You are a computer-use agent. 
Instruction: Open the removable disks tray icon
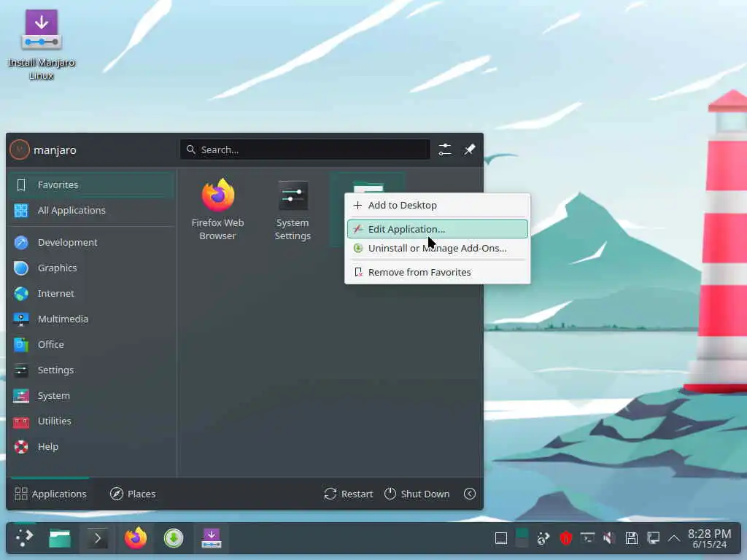click(x=631, y=539)
